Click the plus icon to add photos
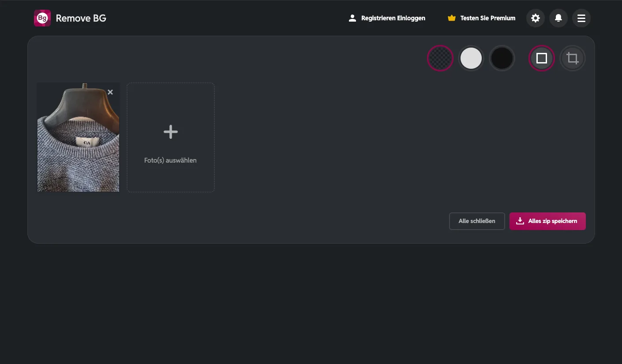The height and width of the screenshot is (364, 622). click(x=171, y=132)
